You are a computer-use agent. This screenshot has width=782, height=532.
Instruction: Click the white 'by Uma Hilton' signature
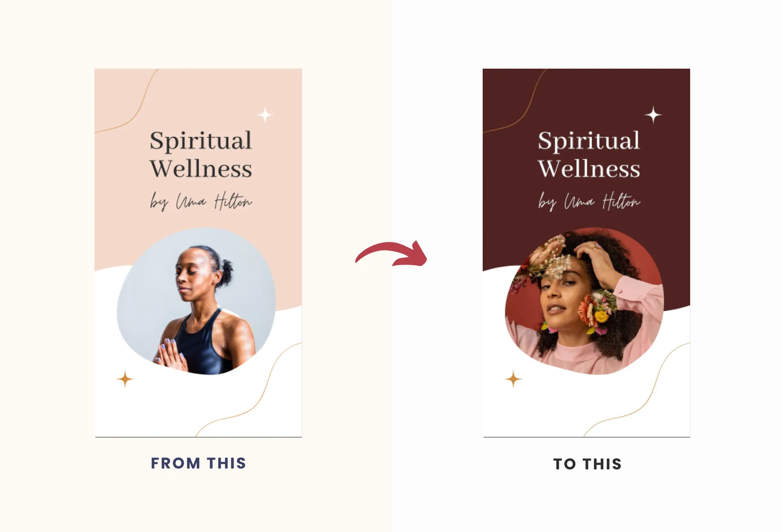tap(589, 201)
